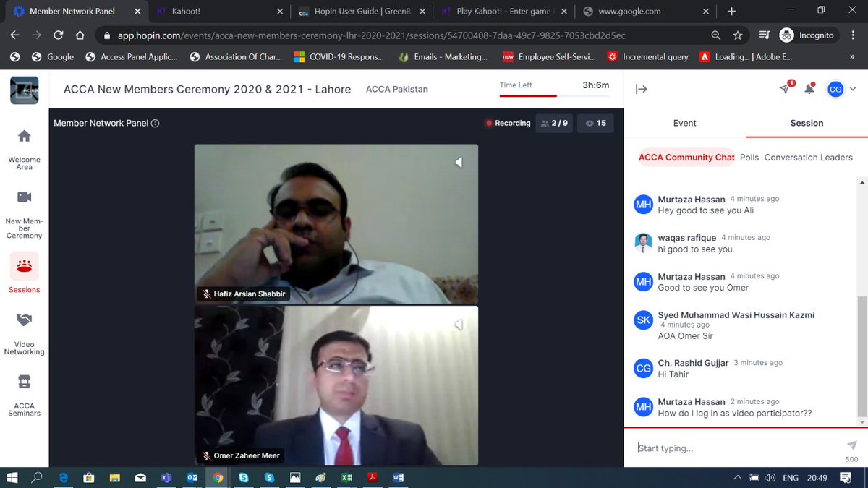The height and width of the screenshot is (488, 868).
Task: Toggle speaker on Omer Zaheer Meer video
Action: tap(459, 325)
